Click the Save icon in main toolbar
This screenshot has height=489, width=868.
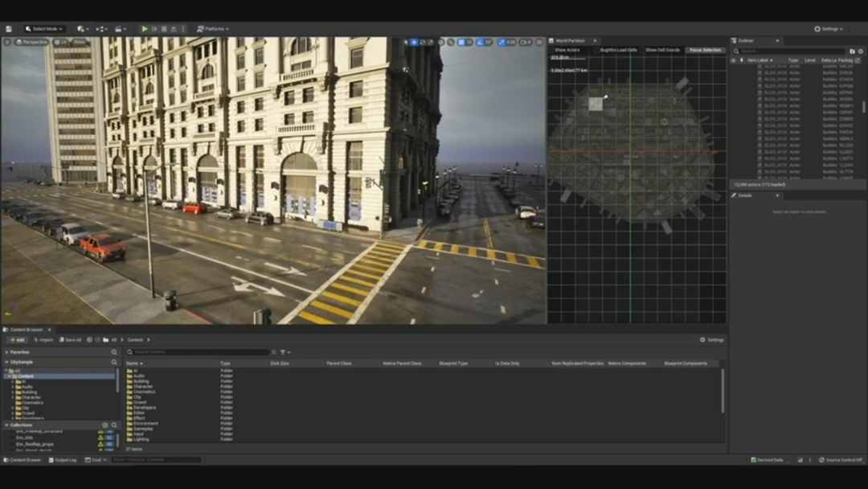9,29
